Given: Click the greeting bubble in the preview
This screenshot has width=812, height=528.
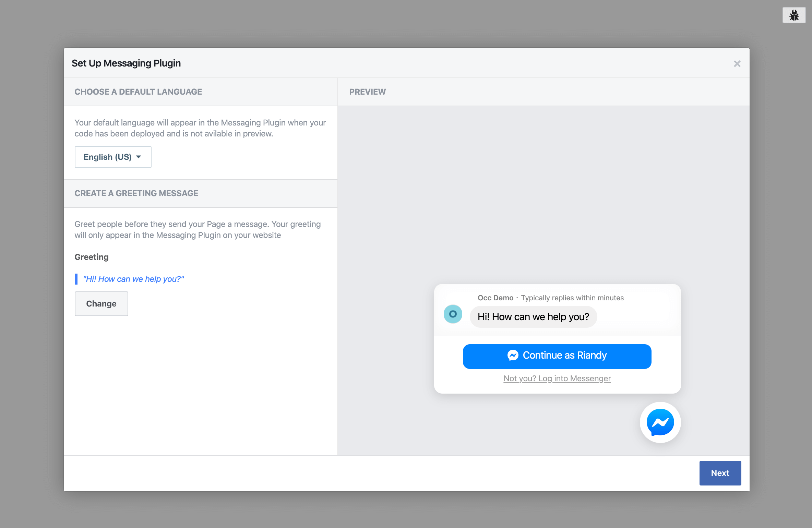Looking at the screenshot, I should click(533, 317).
